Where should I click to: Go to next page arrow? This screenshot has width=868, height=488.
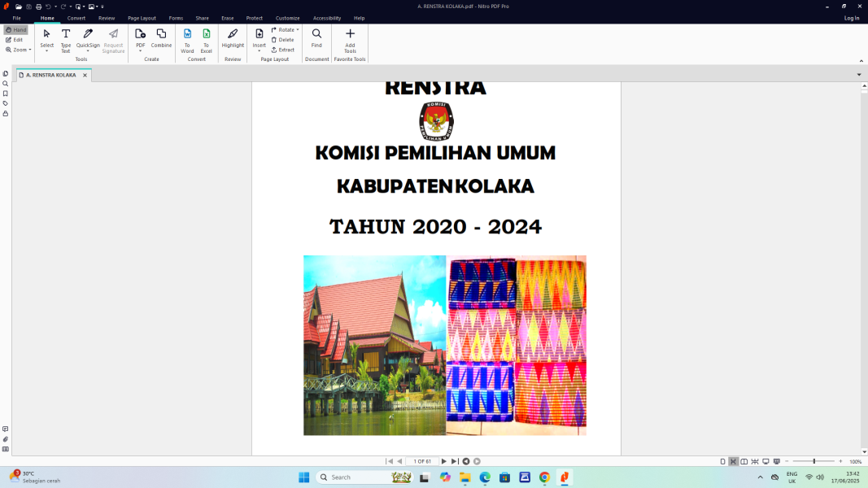click(443, 461)
